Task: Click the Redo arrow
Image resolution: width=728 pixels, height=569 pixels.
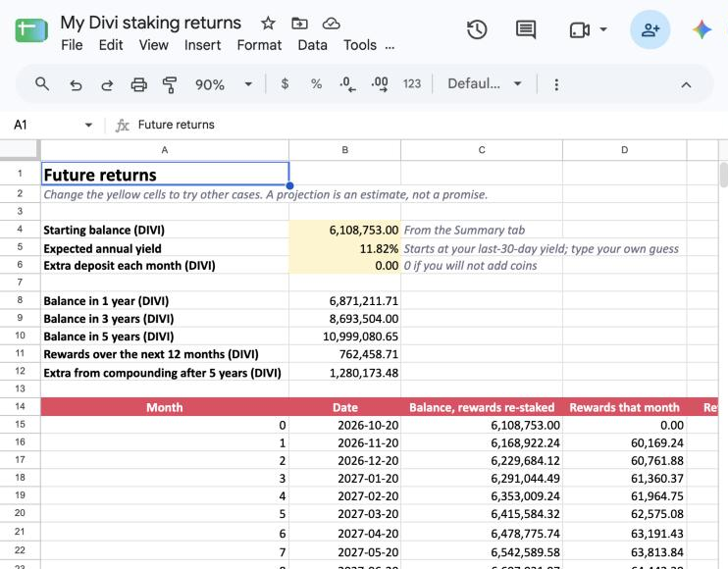Action: click(107, 85)
